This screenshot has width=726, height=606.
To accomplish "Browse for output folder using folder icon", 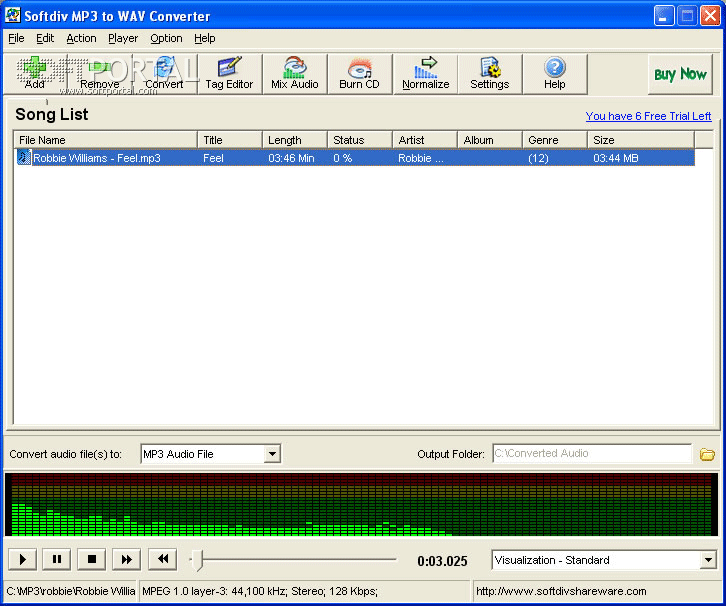I will pos(707,454).
